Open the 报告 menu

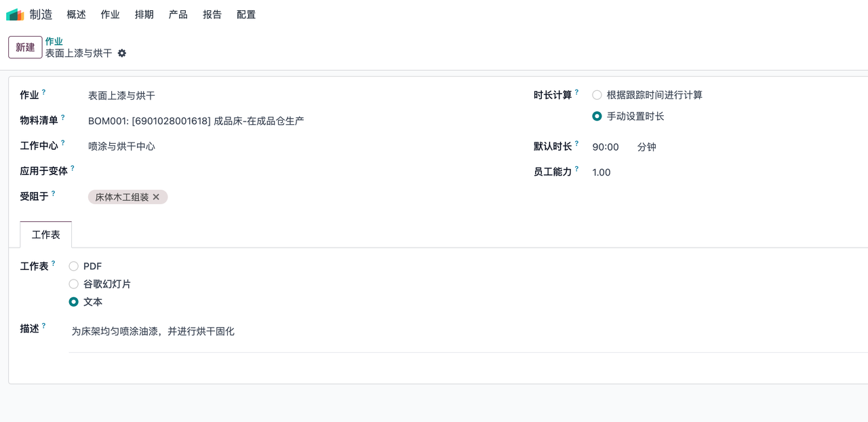coord(212,14)
